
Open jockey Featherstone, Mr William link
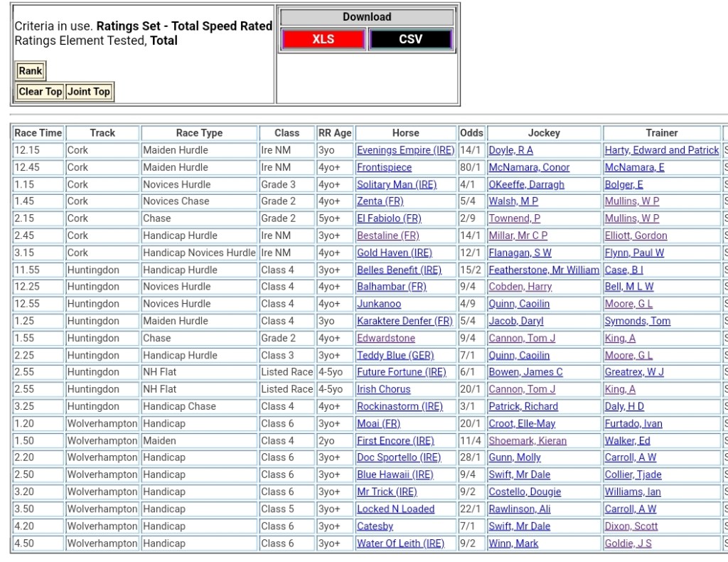click(544, 270)
